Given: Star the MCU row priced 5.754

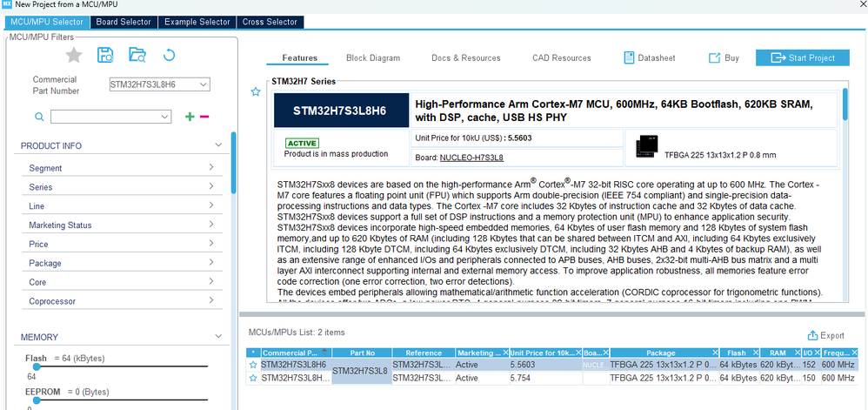Looking at the screenshot, I should (x=254, y=378).
